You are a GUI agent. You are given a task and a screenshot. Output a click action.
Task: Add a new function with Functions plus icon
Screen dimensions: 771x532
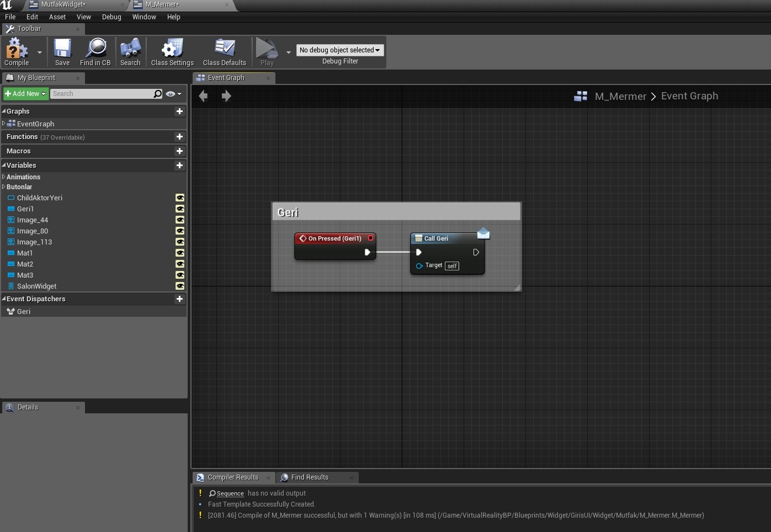(x=179, y=137)
